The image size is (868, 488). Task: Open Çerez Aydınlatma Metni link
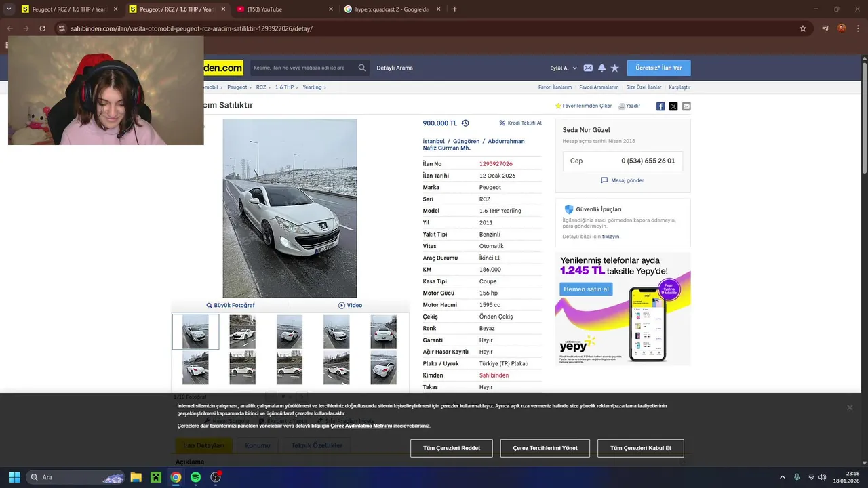(x=361, y=426)
